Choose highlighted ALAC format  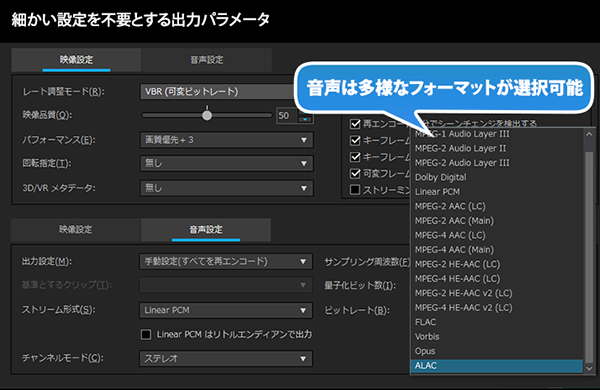coord(497,366)
